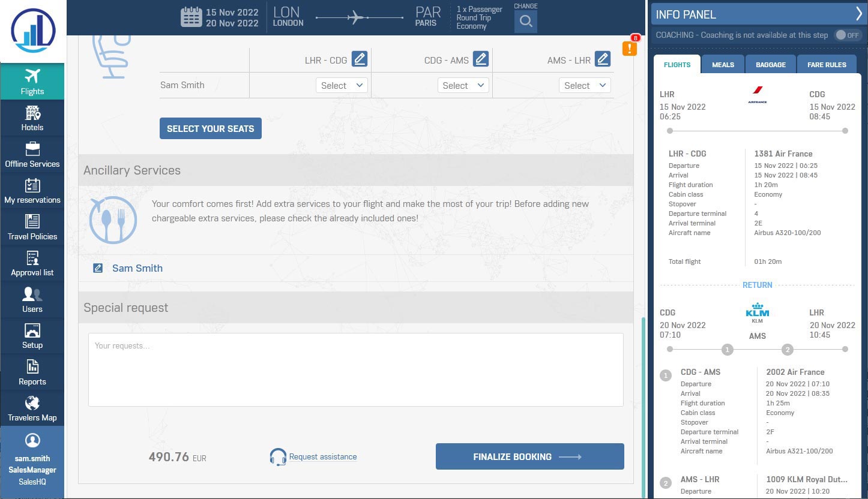Click the Request assistance link
The image size is (868, 499).
[322, 457]
